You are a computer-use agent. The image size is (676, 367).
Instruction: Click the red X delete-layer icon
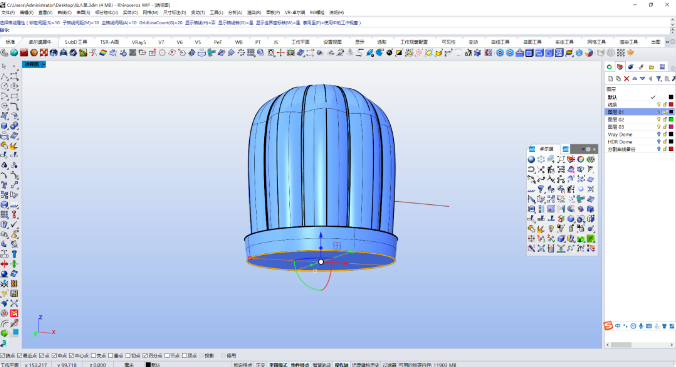[x=626, y=78]
